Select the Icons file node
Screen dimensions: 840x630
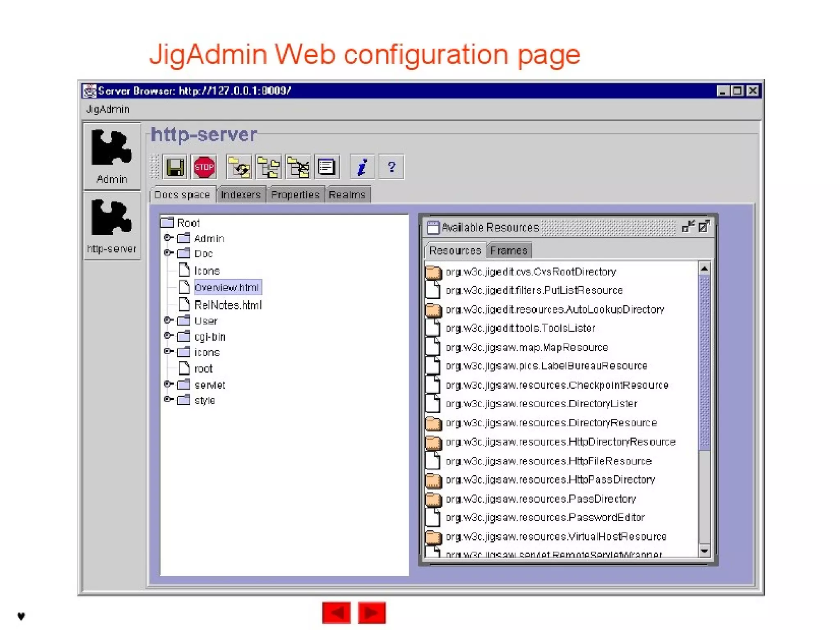pyautogui.click(x=207, y=271)
